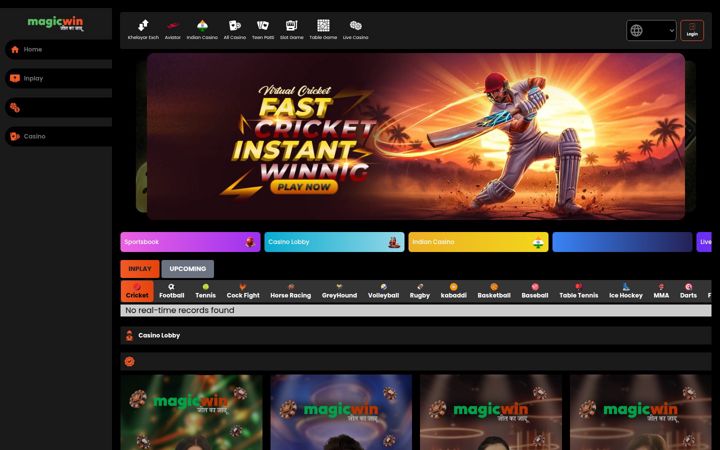The height and width of the screenshot is (450, 720).
Task: Click Play Now on cricket banner
Action: (x=304, y=187)
